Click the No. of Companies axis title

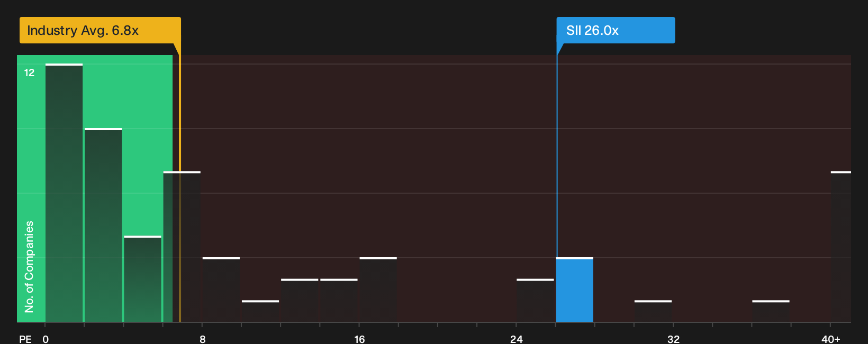[x=29, y=266]
